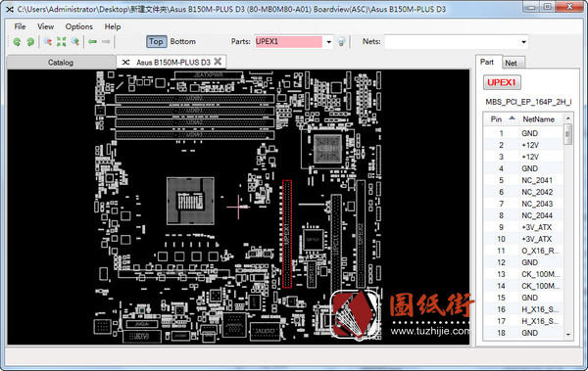Screen dimensions: 588x371
Task: Select pin 17 H_X16_S row
Action: [x=523, y=321]
